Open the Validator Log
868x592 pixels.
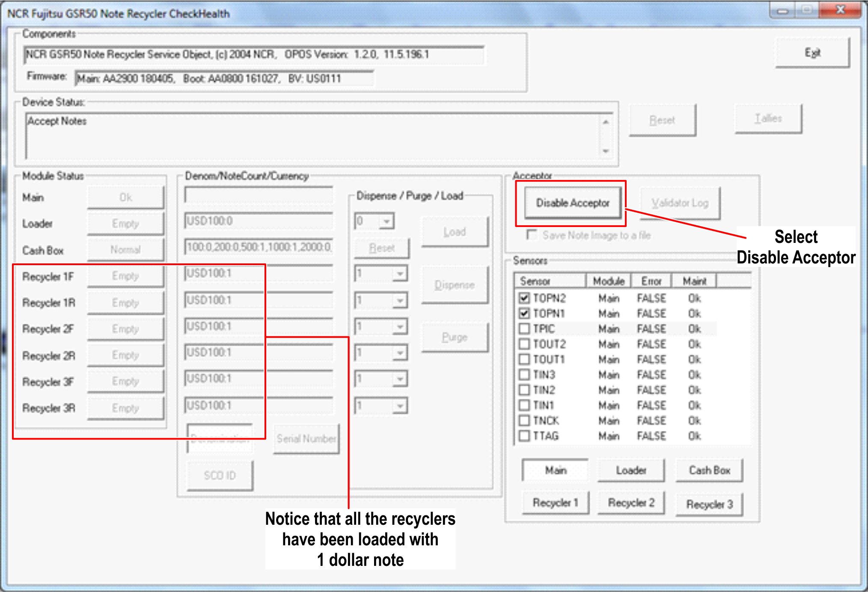click(680, 203)
